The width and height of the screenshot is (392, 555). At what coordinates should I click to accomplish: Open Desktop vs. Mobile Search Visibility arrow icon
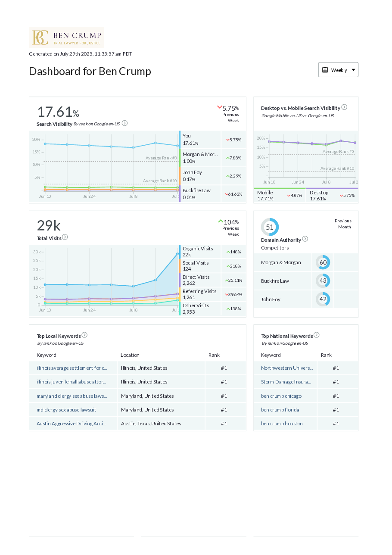point(344,107)
